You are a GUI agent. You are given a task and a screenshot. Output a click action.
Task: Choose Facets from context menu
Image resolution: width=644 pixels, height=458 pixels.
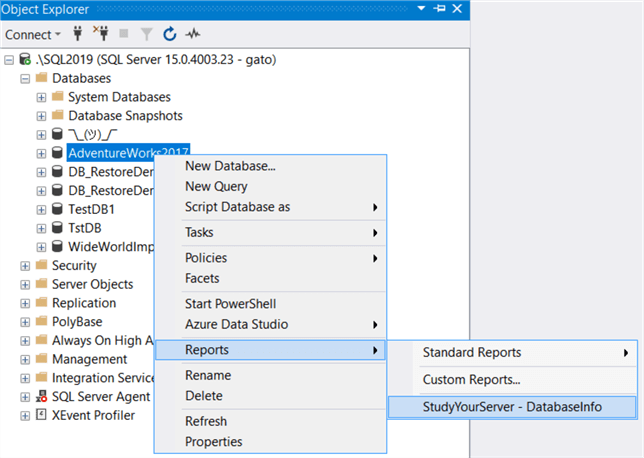click(270, 278)
